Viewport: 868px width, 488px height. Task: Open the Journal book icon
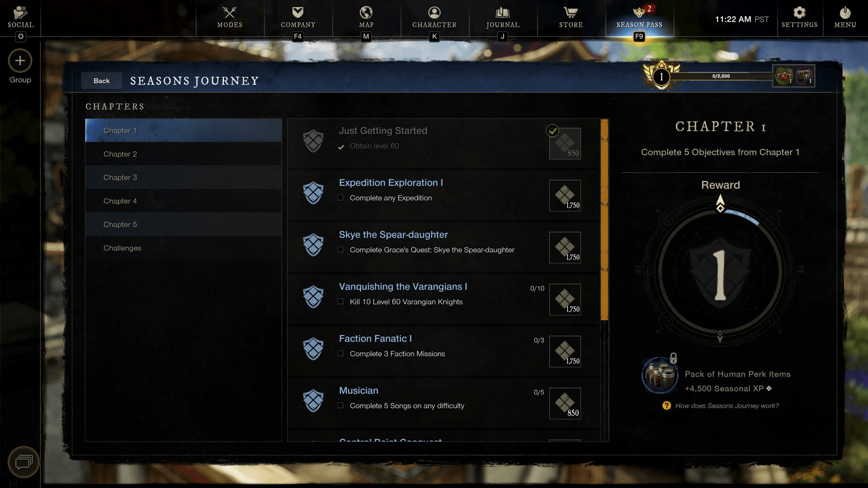tap(503, 12)
